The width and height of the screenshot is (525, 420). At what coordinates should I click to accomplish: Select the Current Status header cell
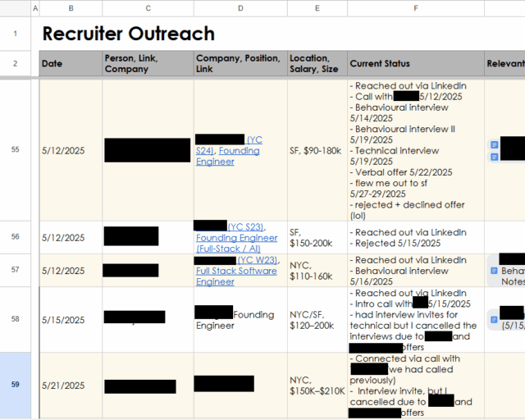(415, 63)
